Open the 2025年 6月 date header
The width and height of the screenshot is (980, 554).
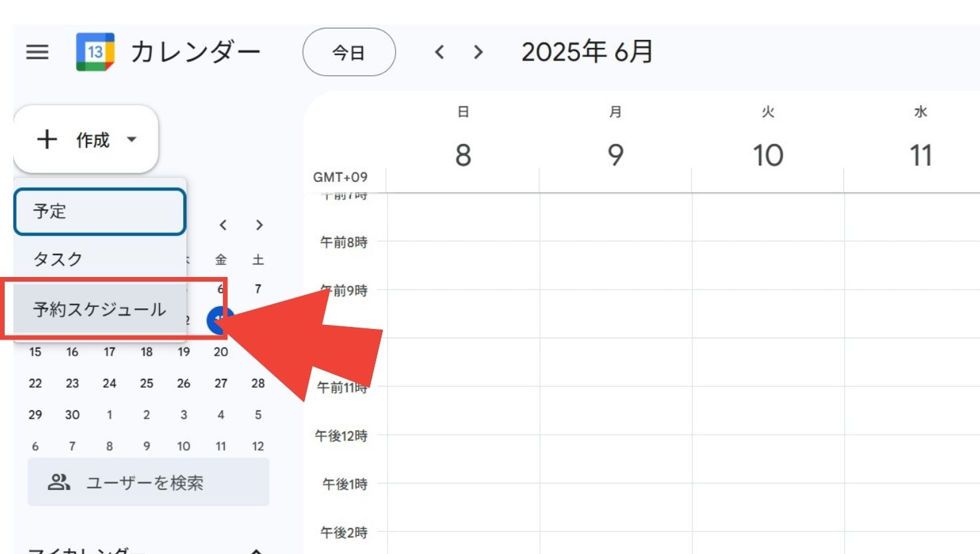click(587, 52)
